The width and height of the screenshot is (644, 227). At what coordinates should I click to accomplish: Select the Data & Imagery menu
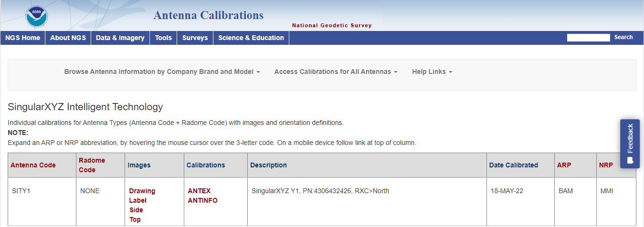tap(120, 38)
